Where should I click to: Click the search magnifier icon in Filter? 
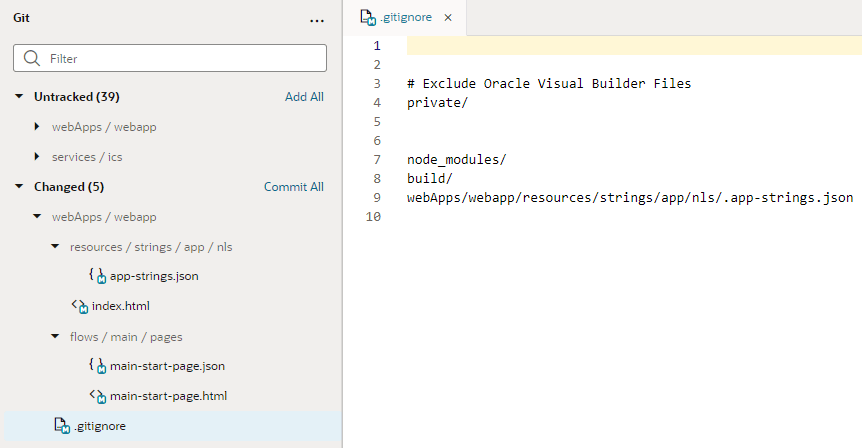tap(32, 59)
